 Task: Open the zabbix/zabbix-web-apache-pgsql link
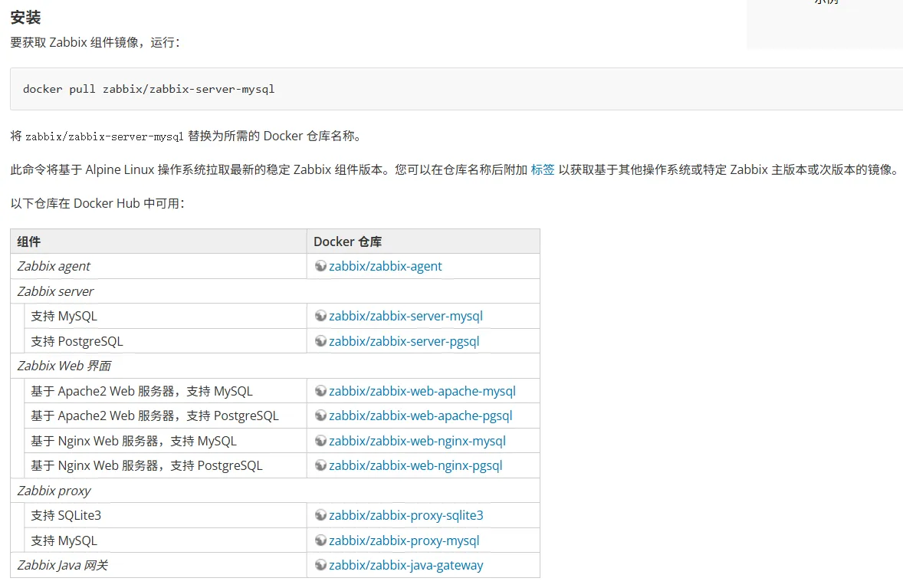[x=420, y=416]
